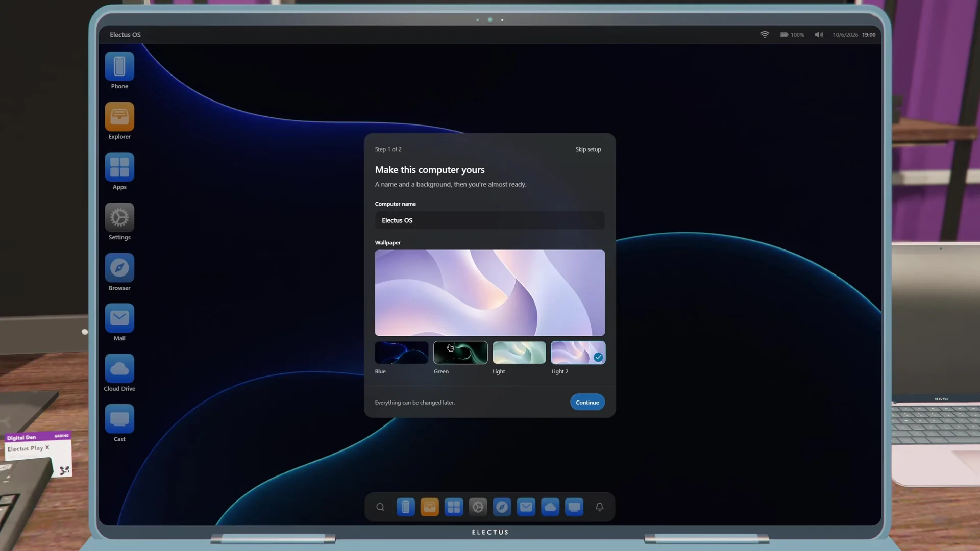Viewport: 980px width, 551px height.
Task: Open Cast monitor in the bottom dock
Action: pyautogui.click(x=574, y=507)
